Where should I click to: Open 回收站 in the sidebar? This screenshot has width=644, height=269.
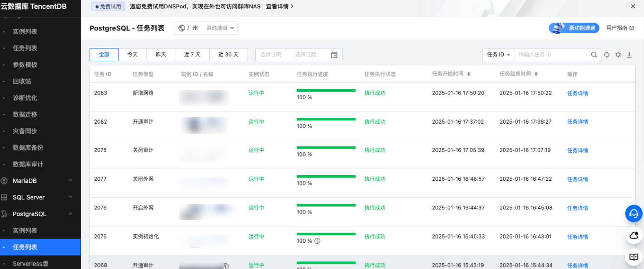click(22, 81)
